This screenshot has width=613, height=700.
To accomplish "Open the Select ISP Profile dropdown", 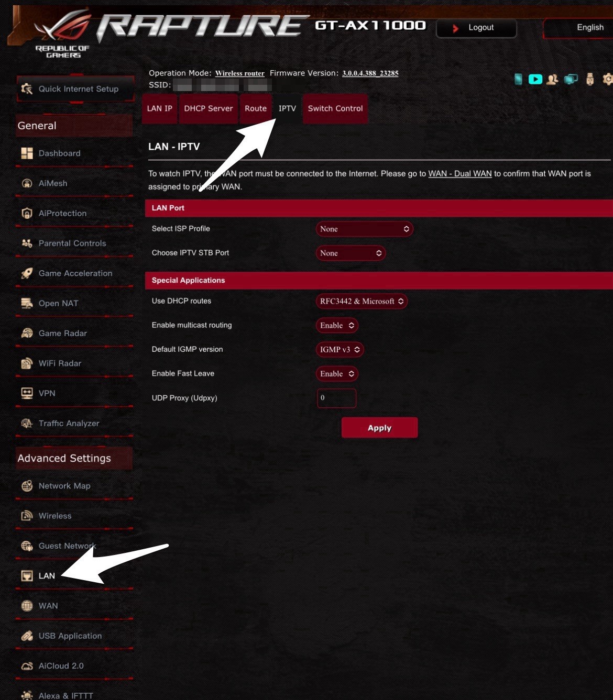I will tap(364, 229).
